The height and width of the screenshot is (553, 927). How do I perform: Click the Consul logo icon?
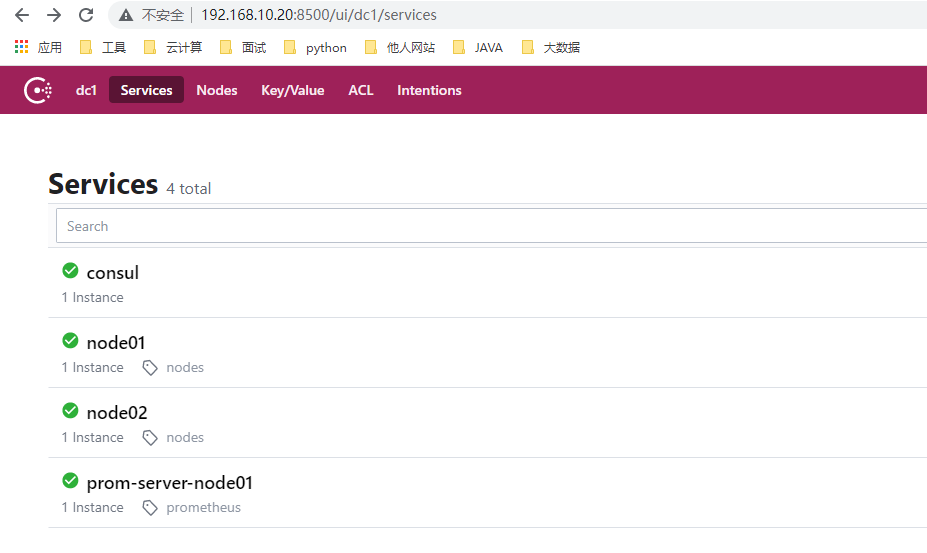click(38, 90)
